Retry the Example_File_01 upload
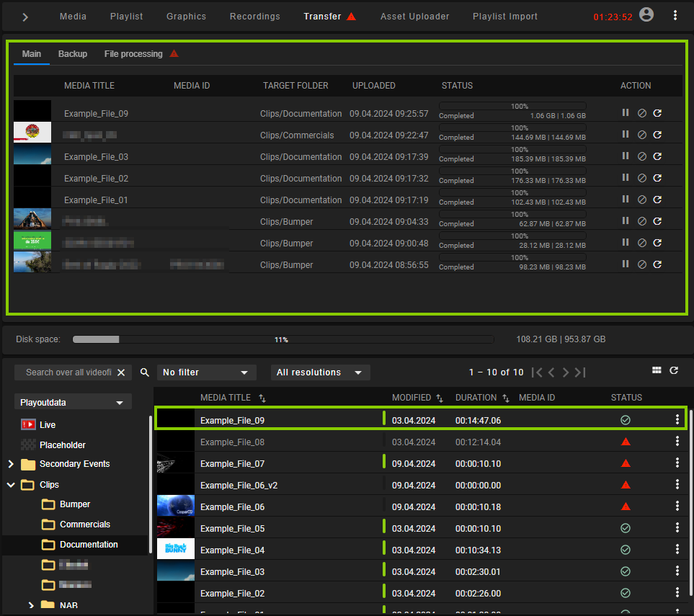This screenshot has width=694, height=616. tap(657, 199)
